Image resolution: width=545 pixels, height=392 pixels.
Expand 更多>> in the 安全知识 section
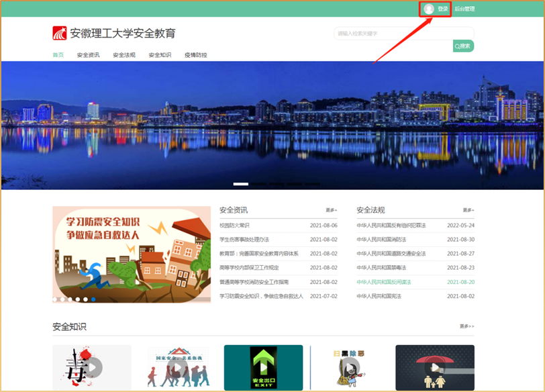tap(466, 326)
